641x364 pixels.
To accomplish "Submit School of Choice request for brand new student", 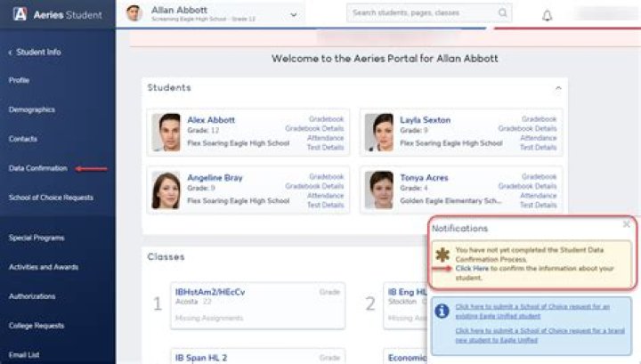I will pos(540,336).
